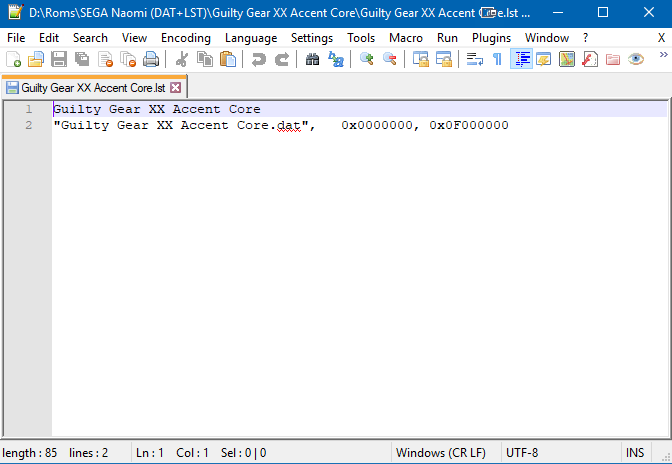
Task: Open the Settings menu
Action: tap(312, 38)
